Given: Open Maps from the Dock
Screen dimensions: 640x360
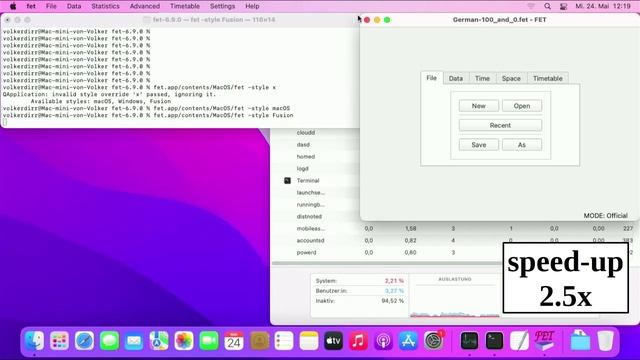Looking at the screenshot, I should click(159, 340).
